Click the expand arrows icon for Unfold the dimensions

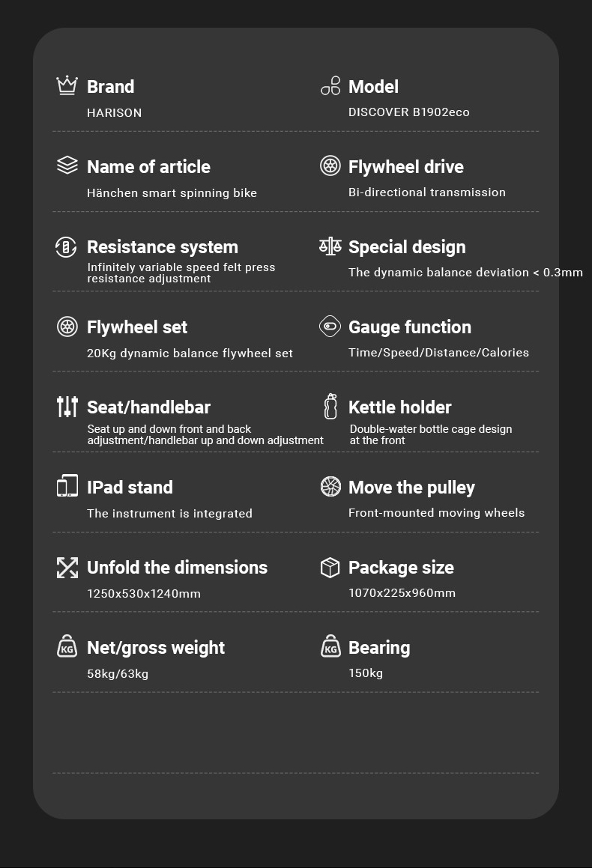[x=67, y=568]
